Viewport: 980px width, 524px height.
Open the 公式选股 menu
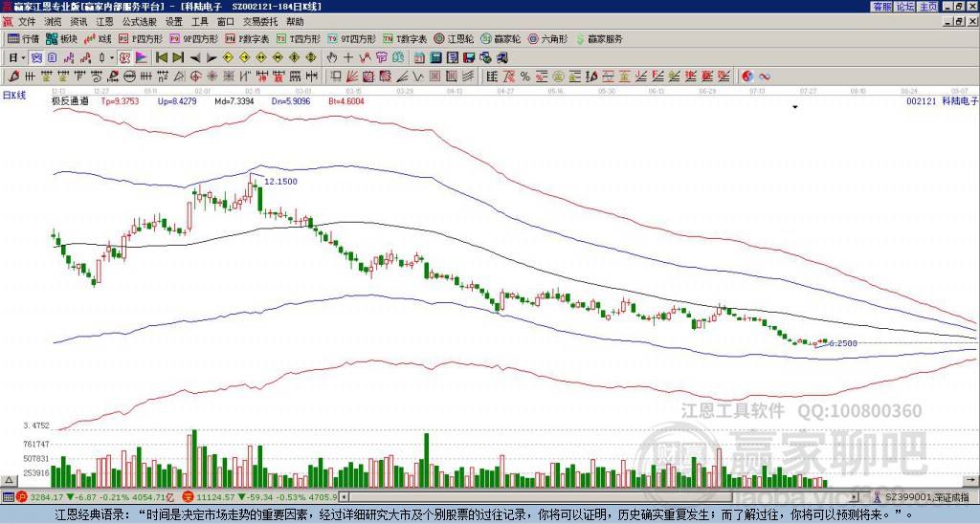pyautogui.click(x=140, y=22)
